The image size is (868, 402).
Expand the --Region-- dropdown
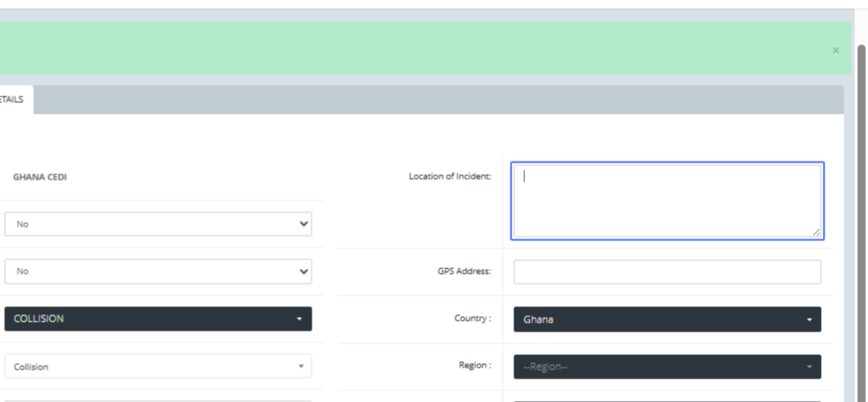click(x=667, y=367)
